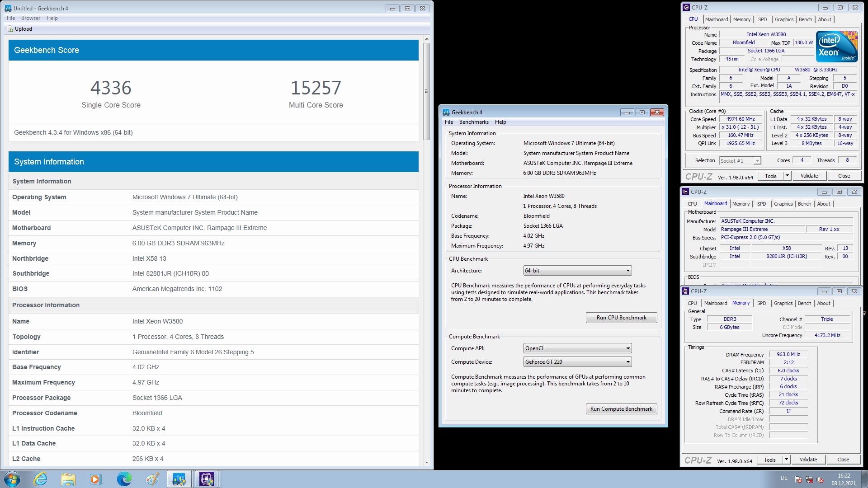Viewport: 868px width, 488px height.
Task: Click CPU-Z title bar icon of the CPU tab window
Action: point(686,7)
